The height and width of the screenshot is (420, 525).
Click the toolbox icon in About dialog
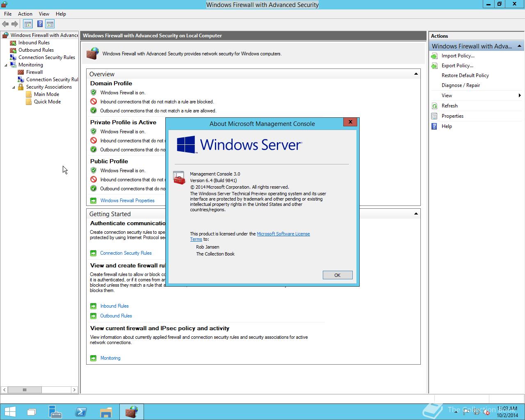tap(179, 178)
